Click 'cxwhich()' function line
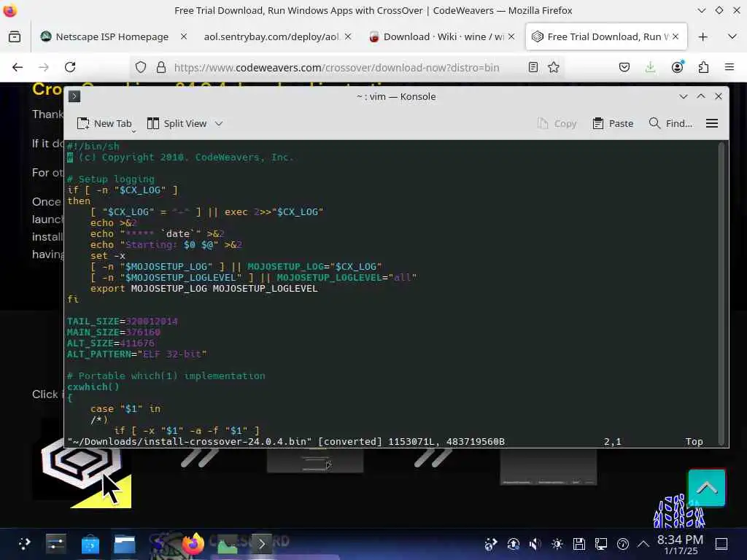 pos(93,387)
